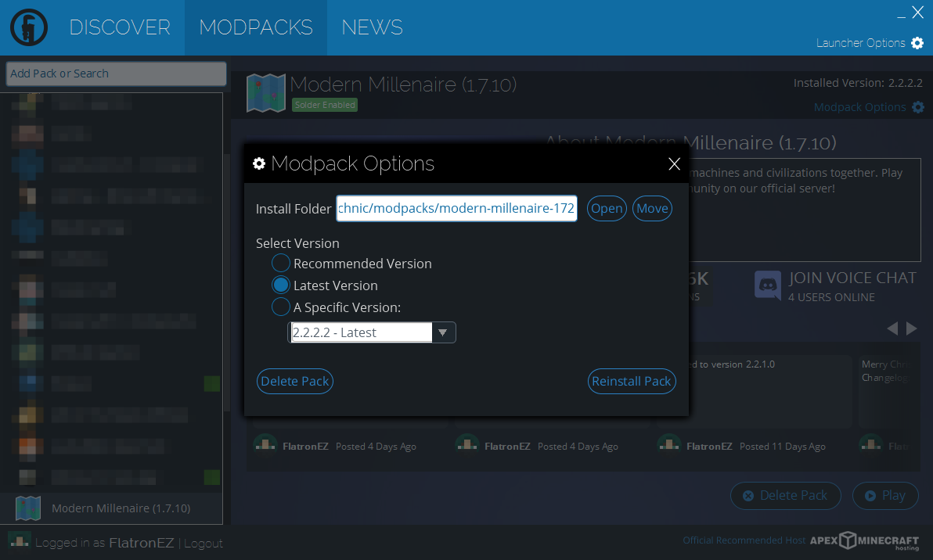This screenshot has width=933, height=560.
Task: Open the Apex Minecraft Hosting logo
Action: click(x=865, y=540)
